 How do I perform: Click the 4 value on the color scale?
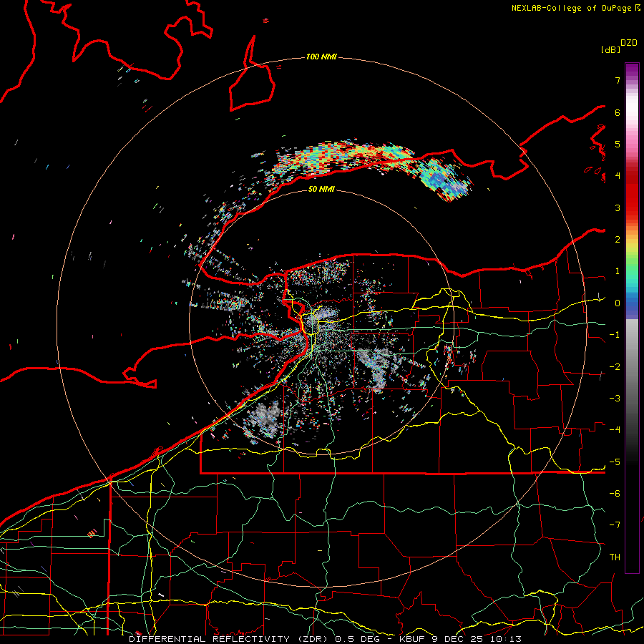pos(618,176)
